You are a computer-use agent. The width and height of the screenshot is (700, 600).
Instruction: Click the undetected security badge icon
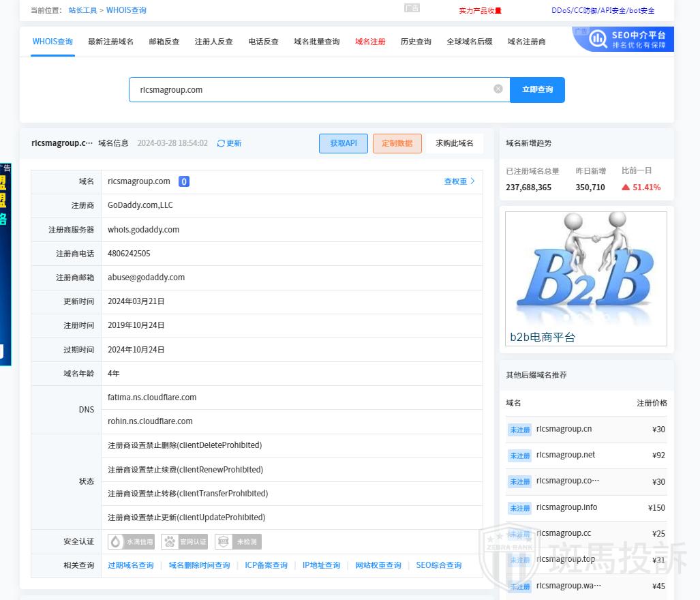click(x=223, y=541)
